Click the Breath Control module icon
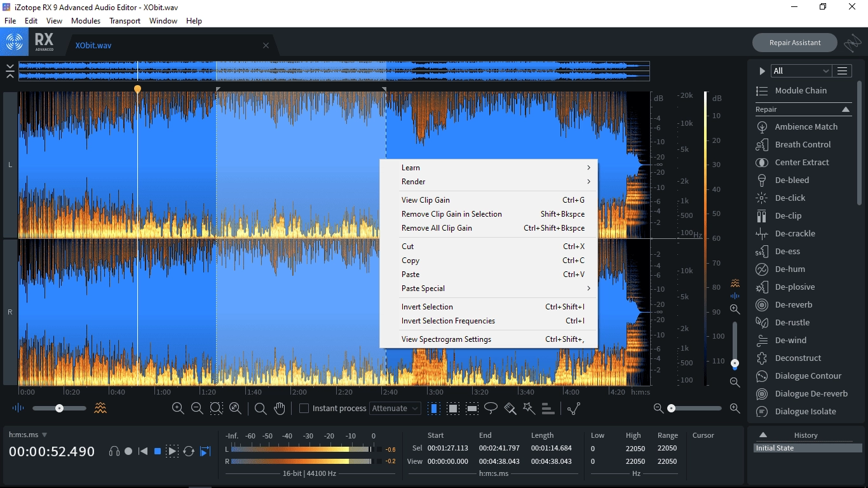 coord(762,145)
